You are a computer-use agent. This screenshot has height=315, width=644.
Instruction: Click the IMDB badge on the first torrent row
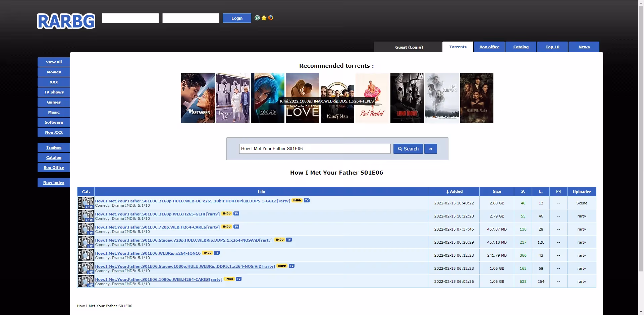(297, 200)
